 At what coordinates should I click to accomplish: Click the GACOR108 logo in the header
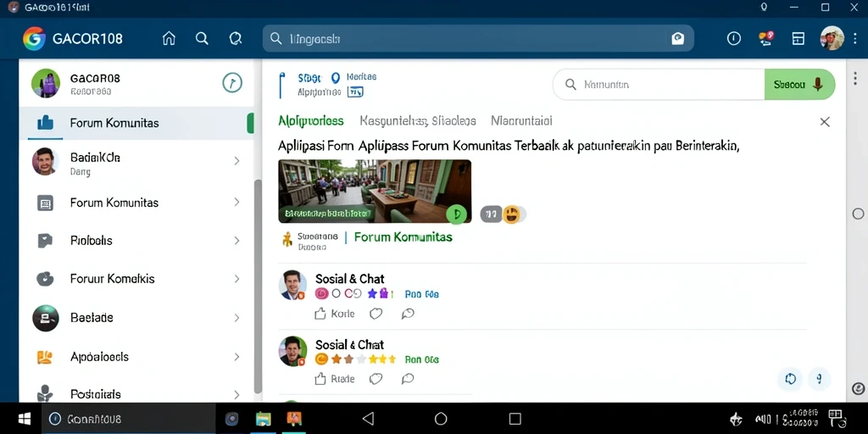point(34,39)
